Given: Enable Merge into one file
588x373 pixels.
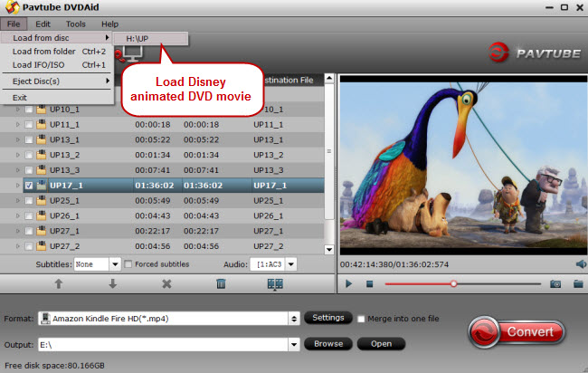Looking at the screenshot, I should point(361,319).
